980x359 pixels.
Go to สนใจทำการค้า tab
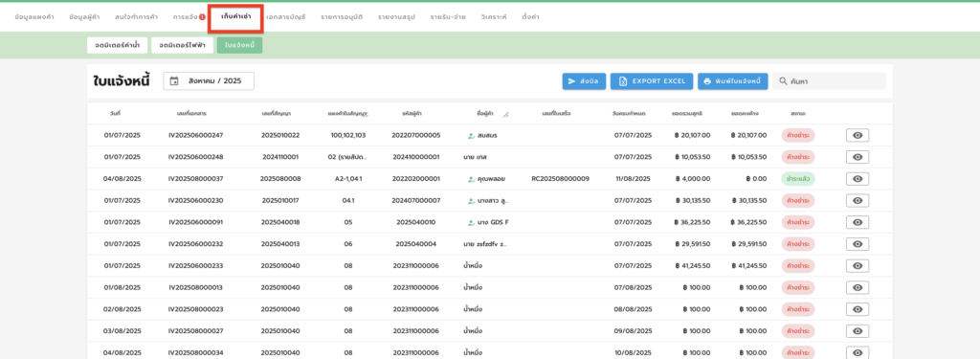(x=136, y=17)
